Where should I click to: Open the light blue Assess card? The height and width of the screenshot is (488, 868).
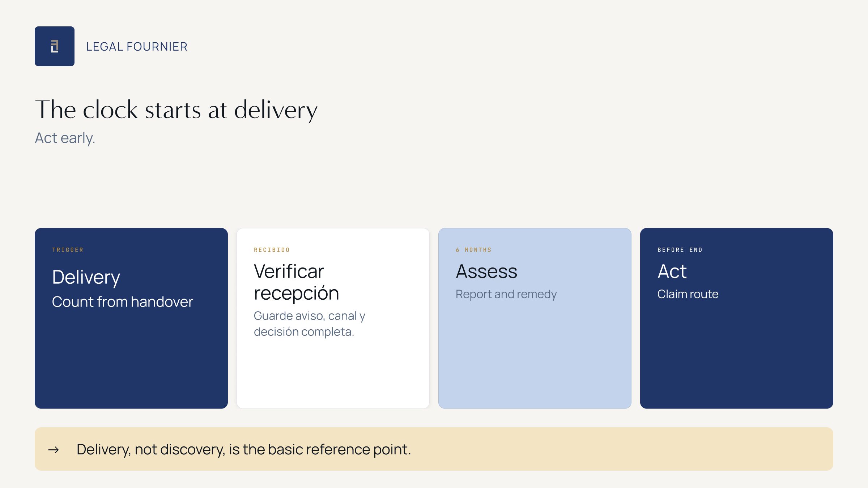point(535,318)
